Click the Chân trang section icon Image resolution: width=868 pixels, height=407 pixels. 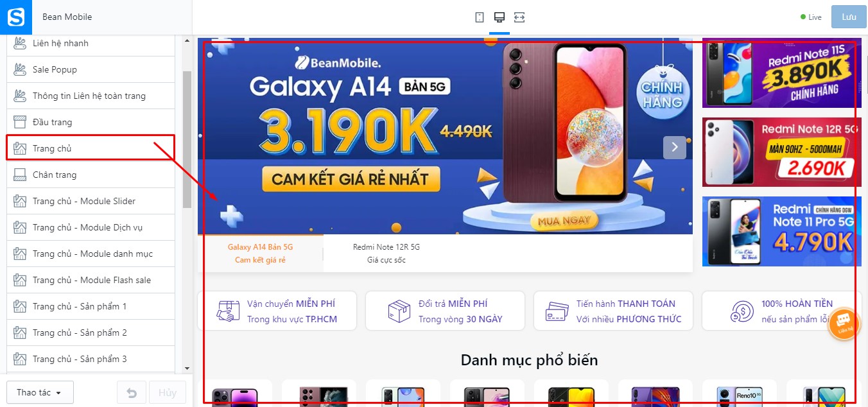tap(19, 175)
